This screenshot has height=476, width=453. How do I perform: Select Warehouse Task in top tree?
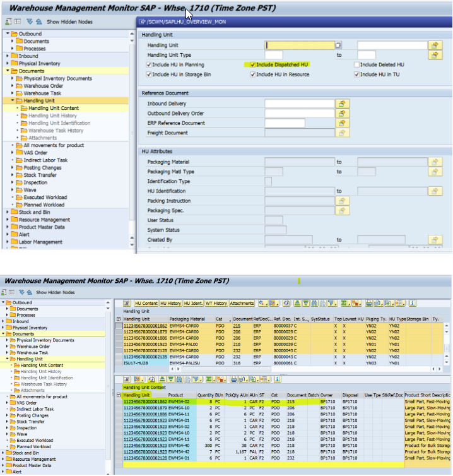coord(42,93)
